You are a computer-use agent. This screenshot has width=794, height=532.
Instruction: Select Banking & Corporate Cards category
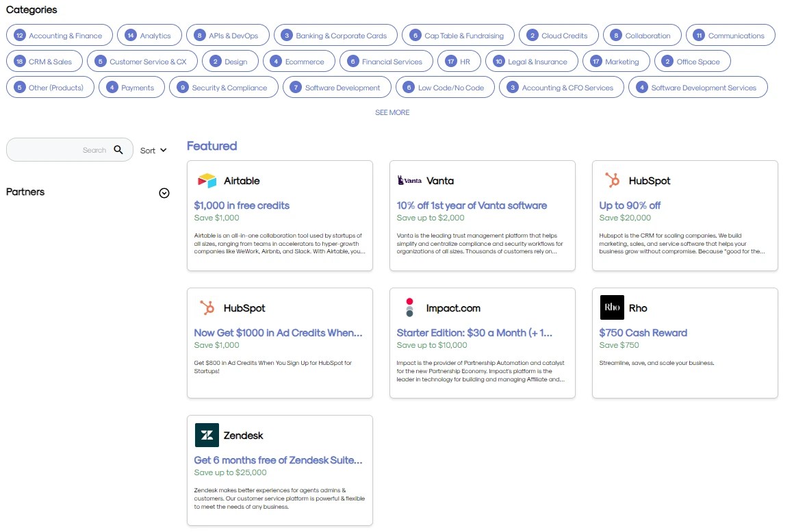pyautogui.click(x=335, y=35)
